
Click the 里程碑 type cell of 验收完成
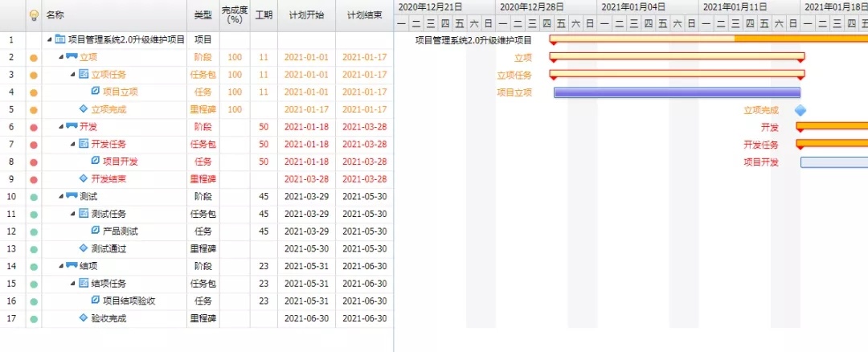click(x=203, y=318)
